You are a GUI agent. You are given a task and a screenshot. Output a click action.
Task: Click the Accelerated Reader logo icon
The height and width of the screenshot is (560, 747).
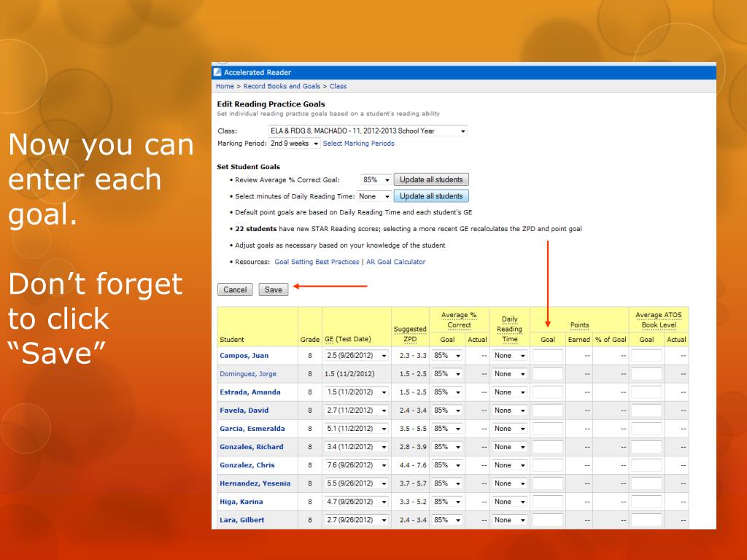217,72
